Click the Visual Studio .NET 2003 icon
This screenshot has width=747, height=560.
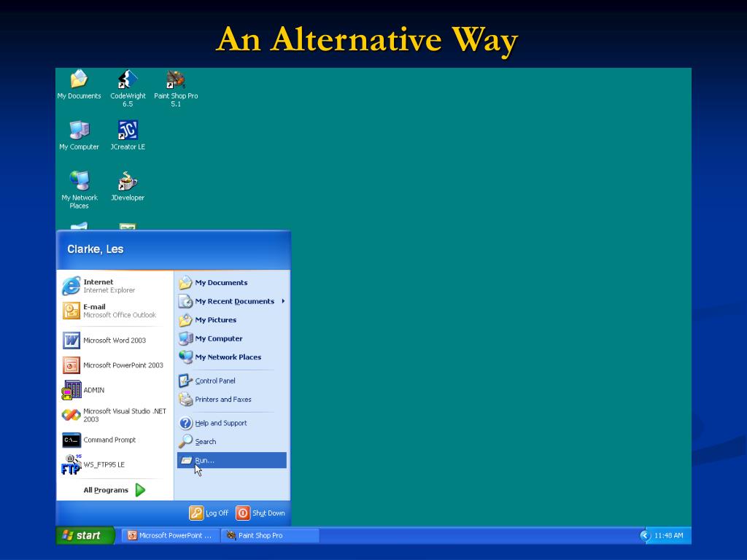coord(71,415)
